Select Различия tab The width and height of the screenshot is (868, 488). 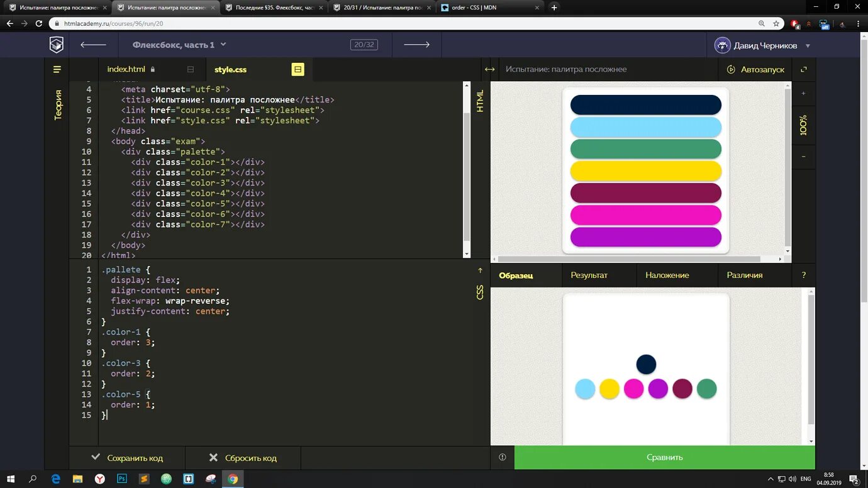click(x=745, y=275)
